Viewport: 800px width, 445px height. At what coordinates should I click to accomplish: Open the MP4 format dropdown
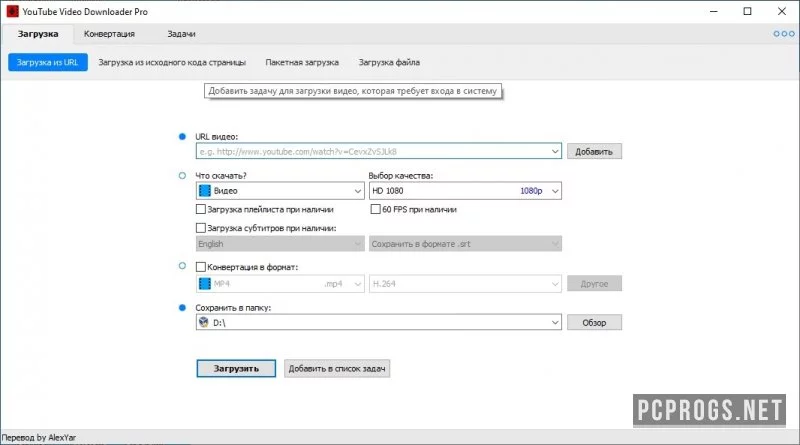(x=280, y=284)
